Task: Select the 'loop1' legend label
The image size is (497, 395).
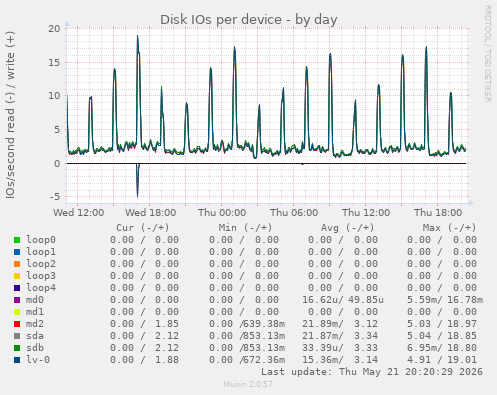Action: point(41,252)
